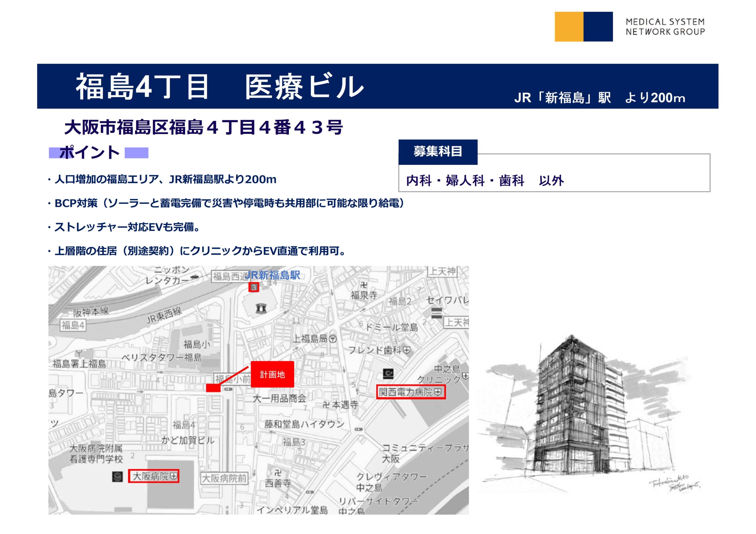Click the red 計画地 callout label

pos(272,374)
